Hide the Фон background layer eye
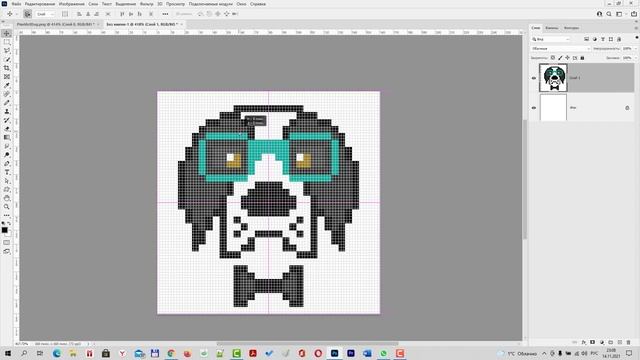 click(x=534, y=108)
